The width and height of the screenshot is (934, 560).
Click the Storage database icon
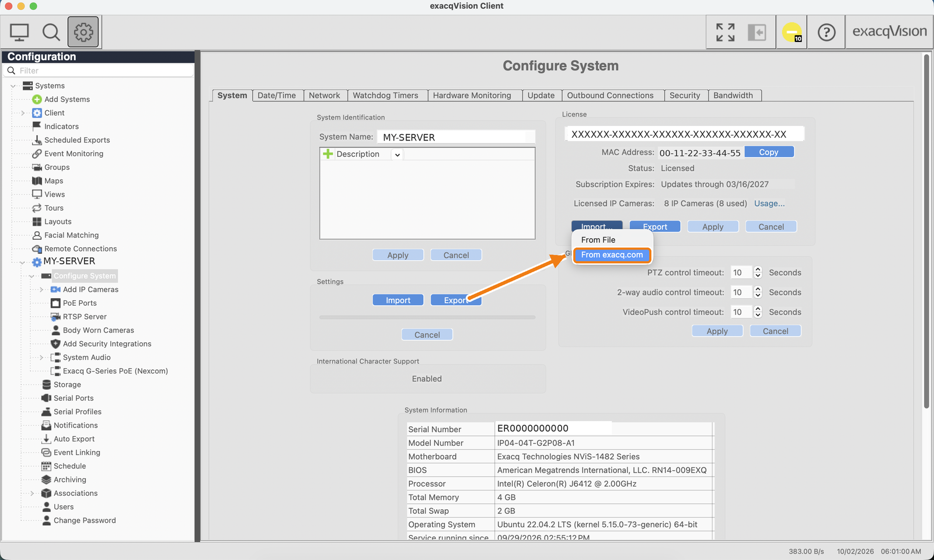point(46,384)
